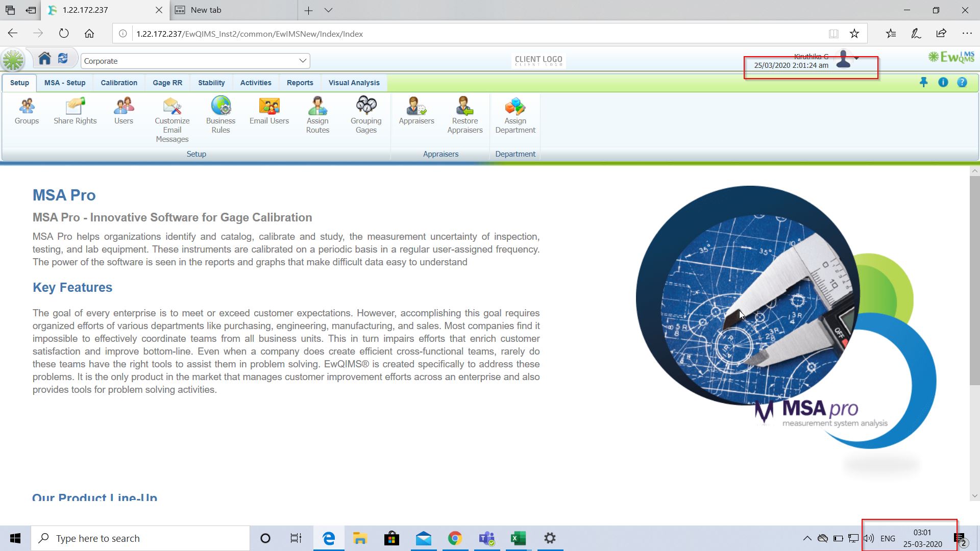
Task: Open a new browser tab
Action: pos(308,10)
